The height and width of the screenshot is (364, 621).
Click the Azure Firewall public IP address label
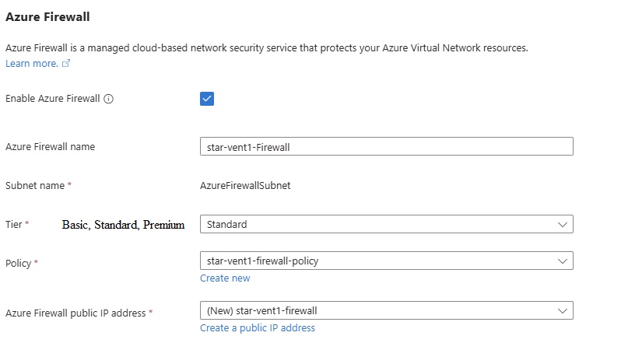75,313
